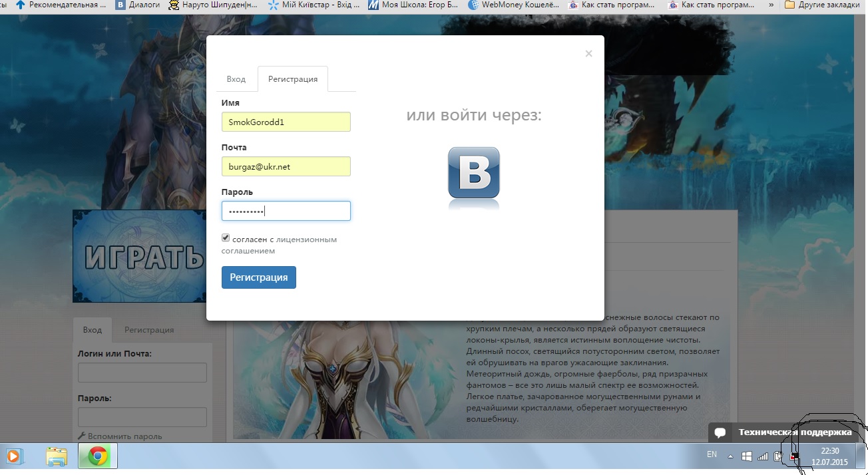Open the Другие закладки folder

pos(822,5)
